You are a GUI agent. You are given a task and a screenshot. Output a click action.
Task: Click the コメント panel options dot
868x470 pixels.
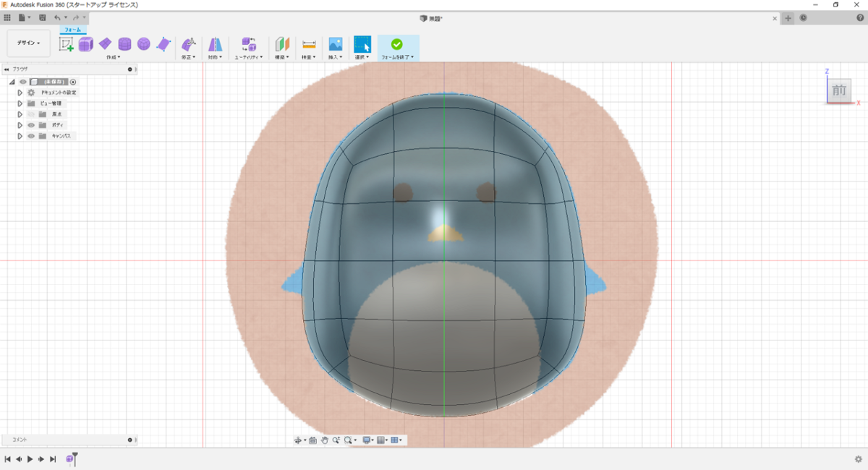[130, 440]
